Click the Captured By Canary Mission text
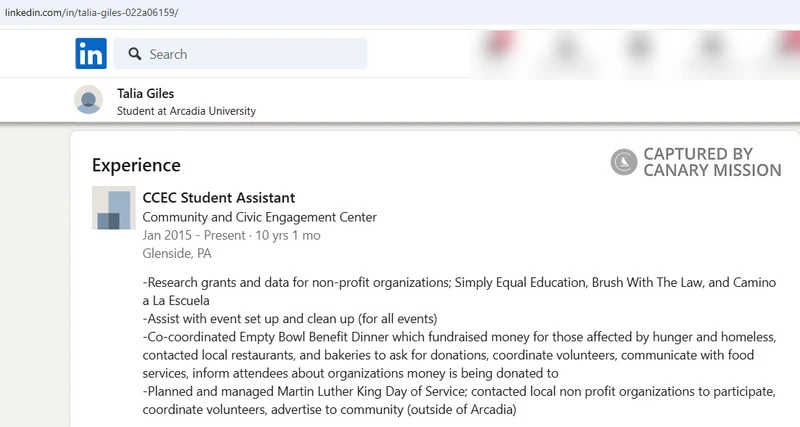The image size is (800, 427). (x=712, y=162)
